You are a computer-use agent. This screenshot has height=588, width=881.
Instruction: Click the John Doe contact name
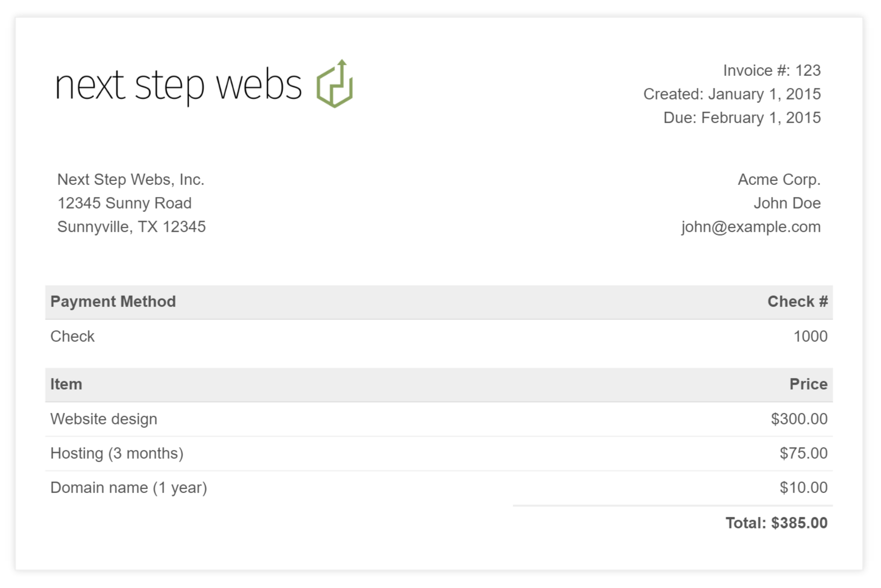(786, 203)
